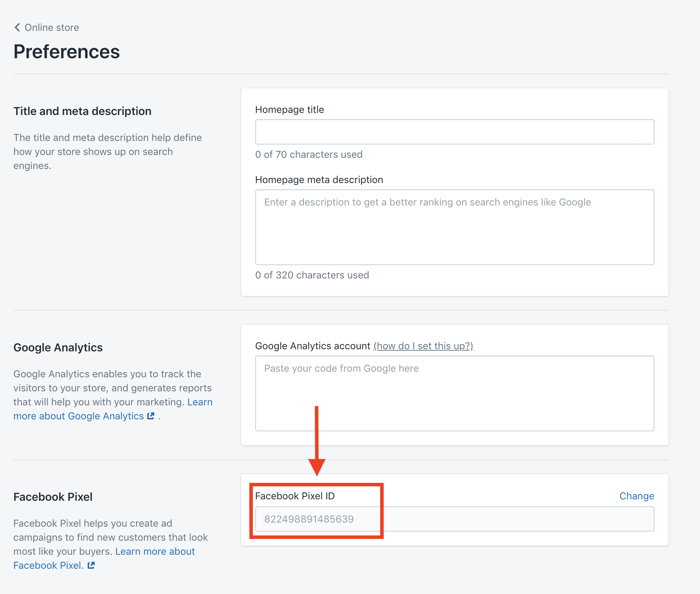
Task: Click the 'Google Analytics' section heading
Action: pos(58,347)
